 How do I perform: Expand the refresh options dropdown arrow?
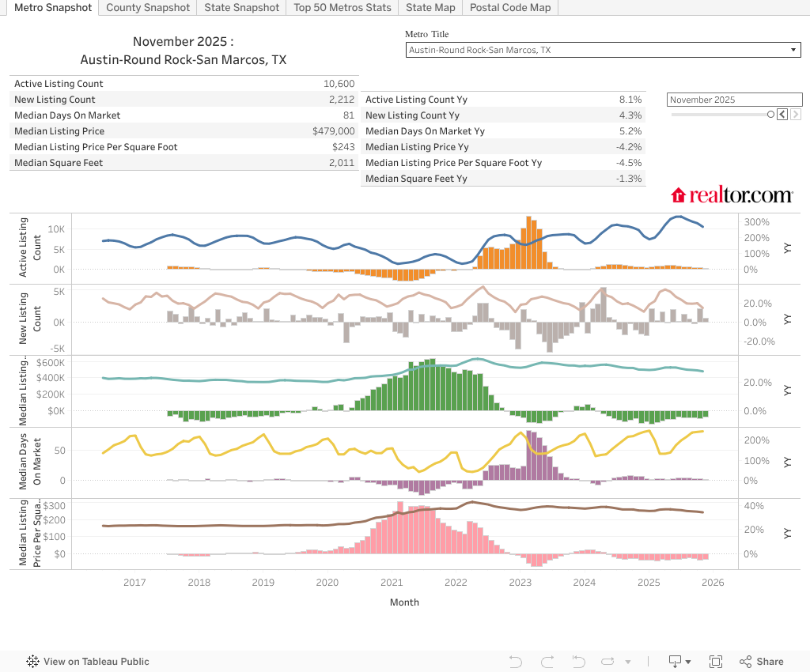628,662
